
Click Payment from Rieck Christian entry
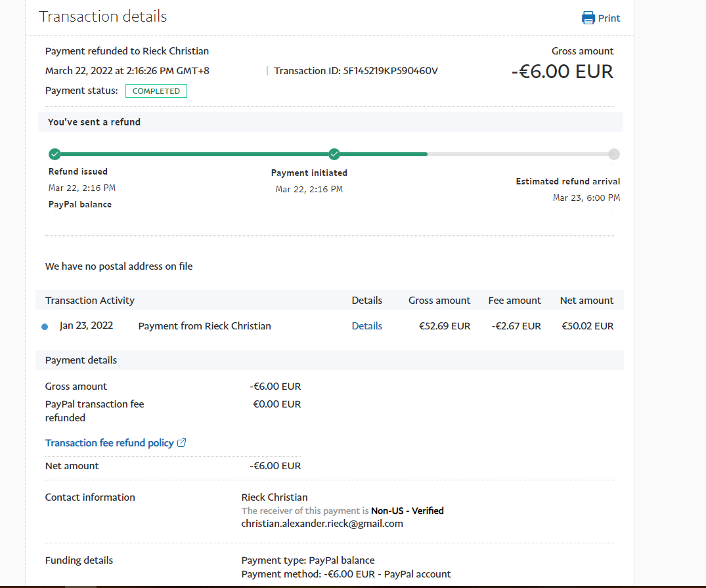[x=204, y=326]
